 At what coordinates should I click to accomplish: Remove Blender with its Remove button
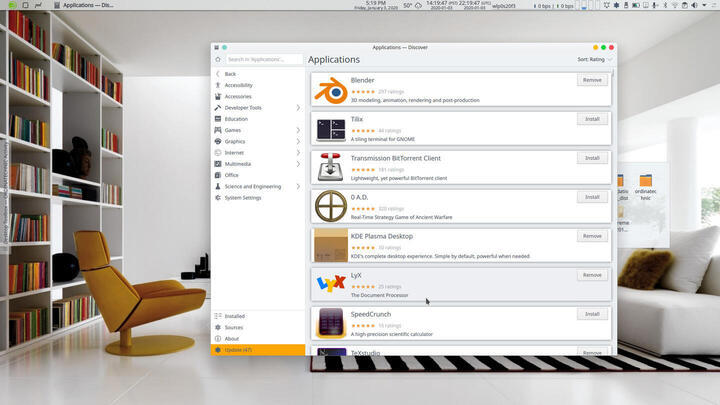coord(592,80)
